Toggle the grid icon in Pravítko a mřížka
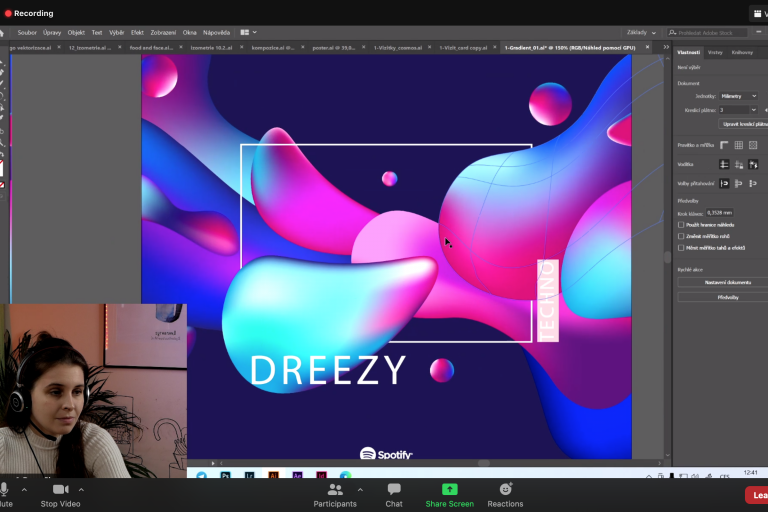Image resolution: width=768 pixels, height=512 pixels. pyautogui.click(x=738, y=145)
